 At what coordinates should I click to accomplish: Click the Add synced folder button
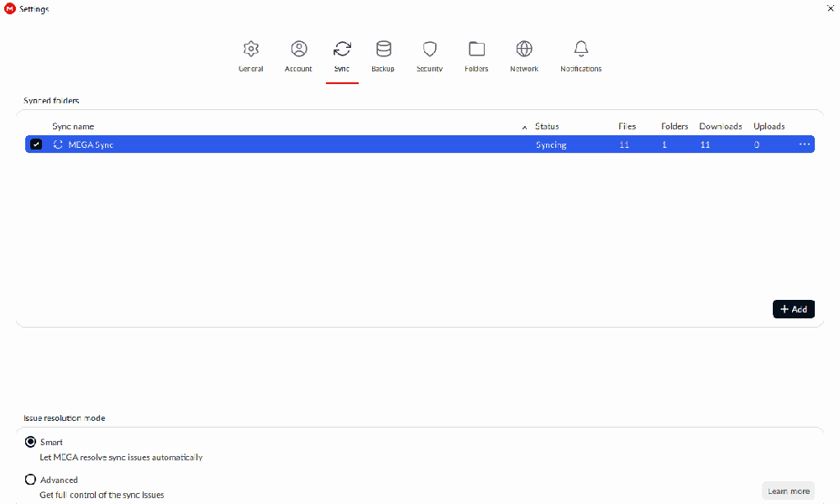[793, 309]
